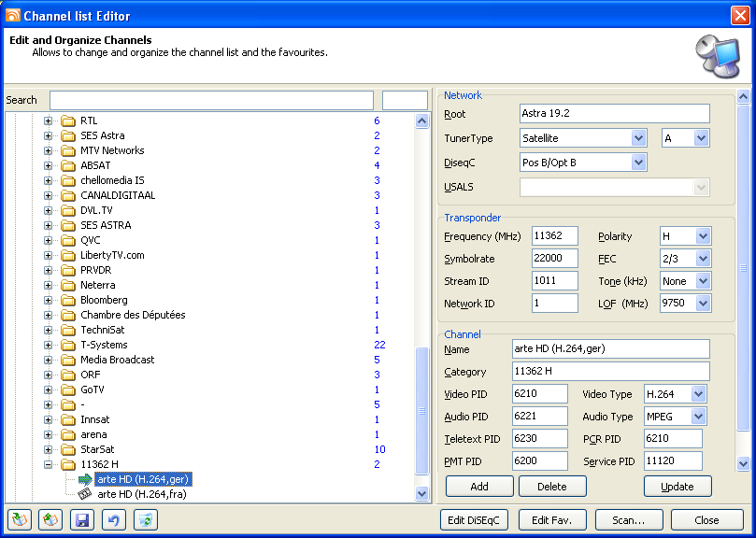Open the DiseqC position dropdown
756x538 pixels.
tap(638, 163)
